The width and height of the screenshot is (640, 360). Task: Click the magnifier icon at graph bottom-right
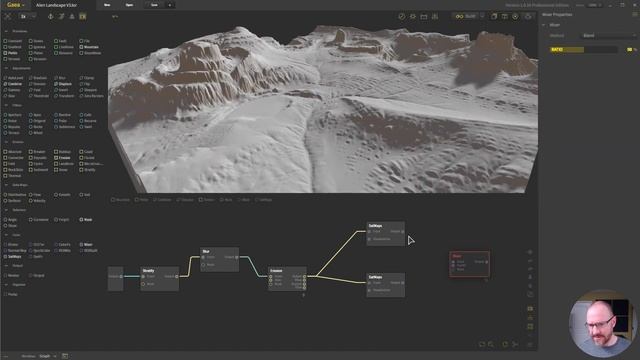tap(491, 344)
